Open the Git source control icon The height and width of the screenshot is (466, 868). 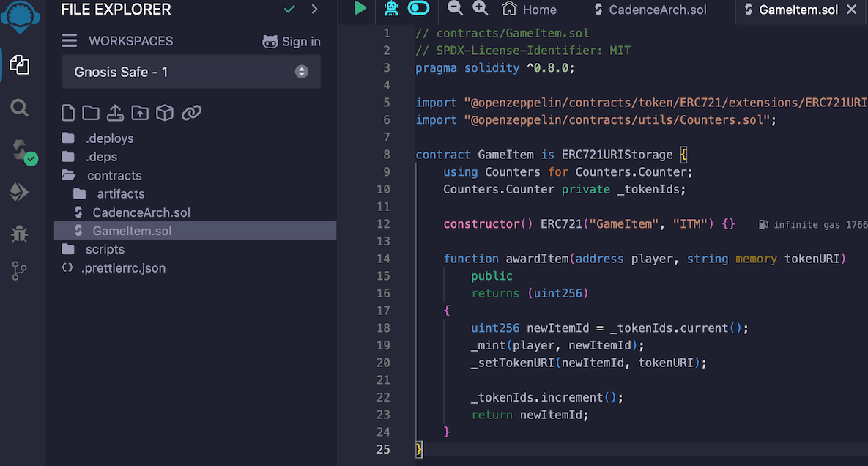pyautogui.click(x=20, y=271)
